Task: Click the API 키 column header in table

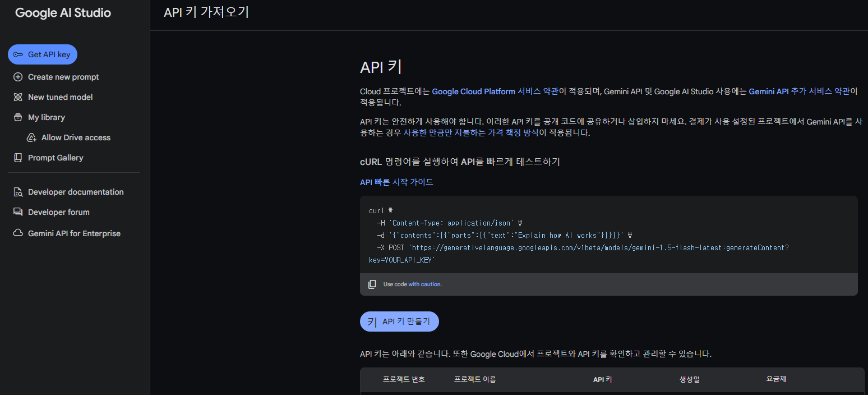Action: 603,380
